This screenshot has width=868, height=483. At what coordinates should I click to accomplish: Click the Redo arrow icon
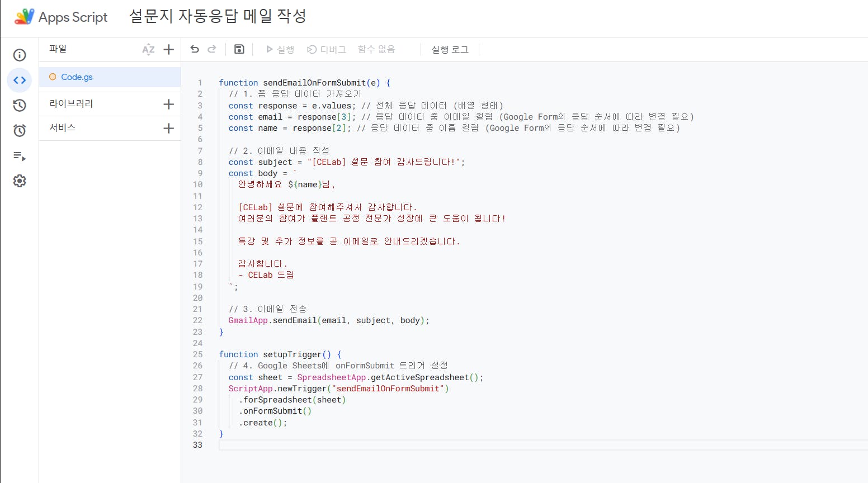click(x=212, y=49)
